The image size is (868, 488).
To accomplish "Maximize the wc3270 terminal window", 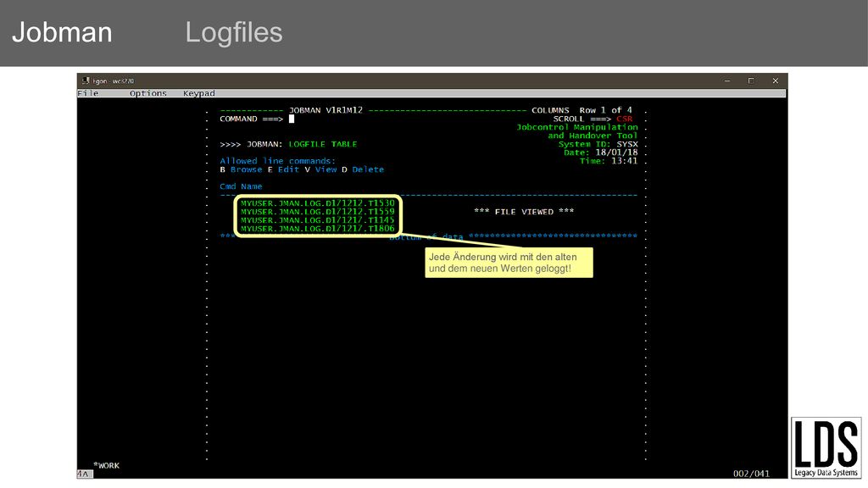I will 751,80.
